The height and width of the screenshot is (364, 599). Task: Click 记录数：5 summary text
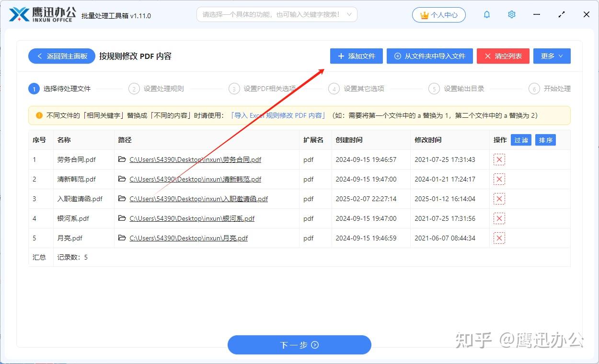pos(72,257)
